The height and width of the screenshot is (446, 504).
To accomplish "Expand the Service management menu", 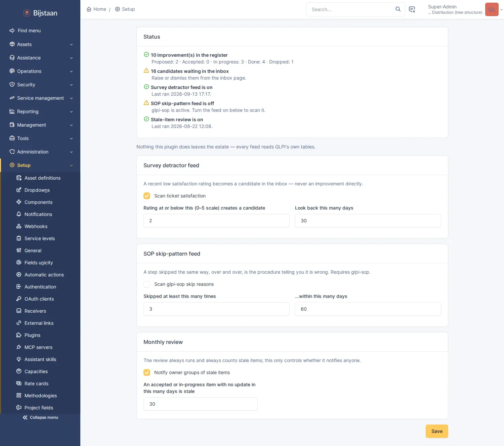I will click(x=40, y=98).
